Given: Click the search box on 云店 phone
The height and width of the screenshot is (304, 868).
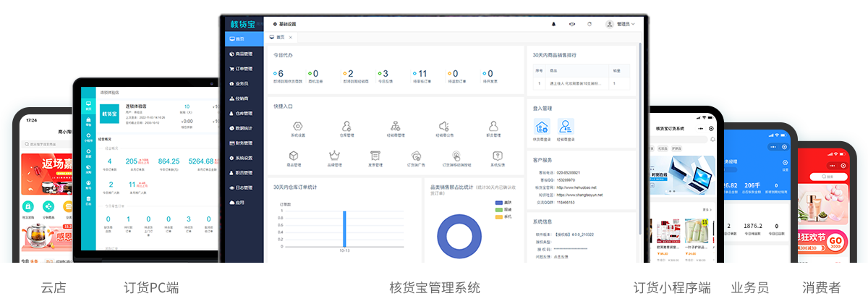Looking at the screenshot, I should pyautogui.click(x=48, y=143).
